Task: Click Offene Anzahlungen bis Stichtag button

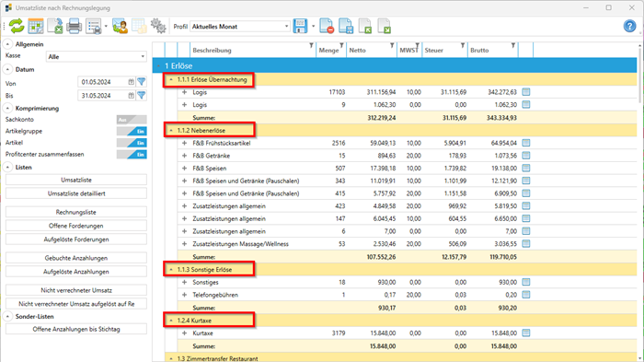Action: point(76,329)
